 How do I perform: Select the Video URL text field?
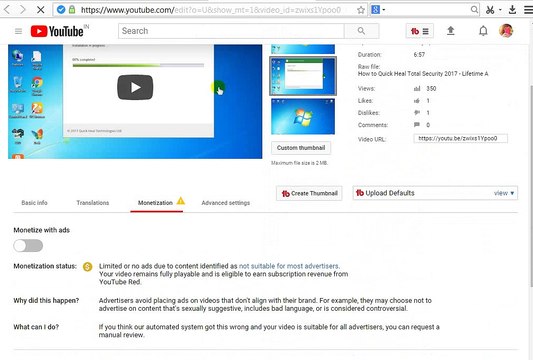460,138
